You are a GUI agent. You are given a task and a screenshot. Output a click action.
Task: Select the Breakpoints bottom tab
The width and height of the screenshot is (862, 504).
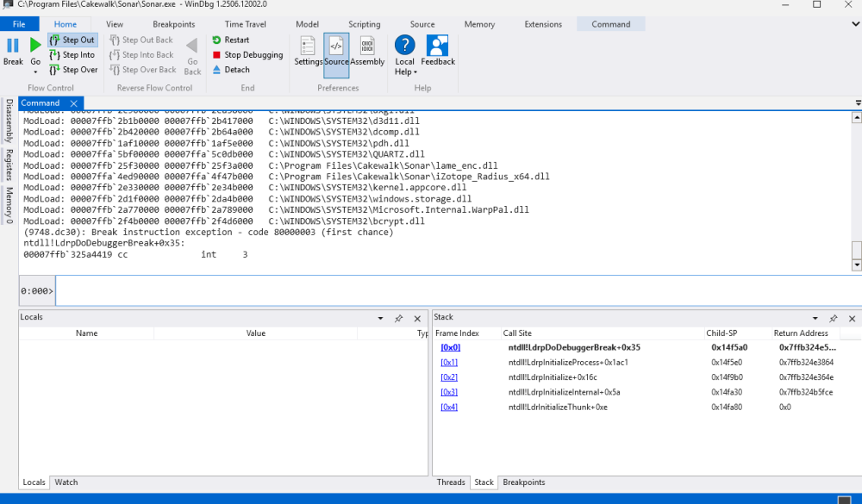524,482
